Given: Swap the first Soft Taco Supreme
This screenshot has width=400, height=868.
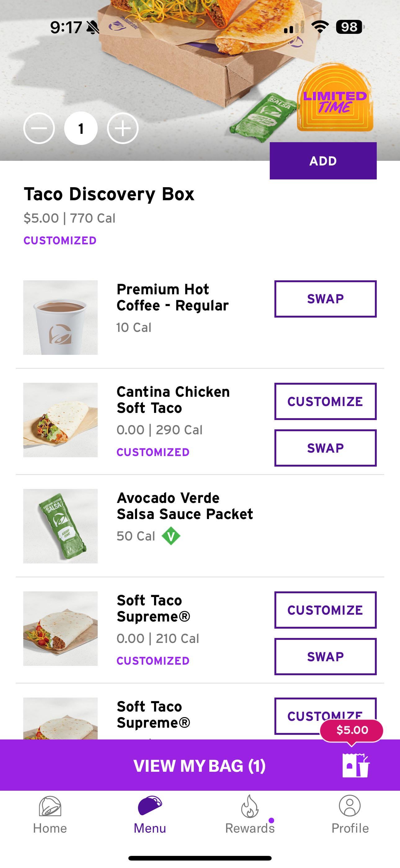Looking at the screenshot, I should coord(325,656).
